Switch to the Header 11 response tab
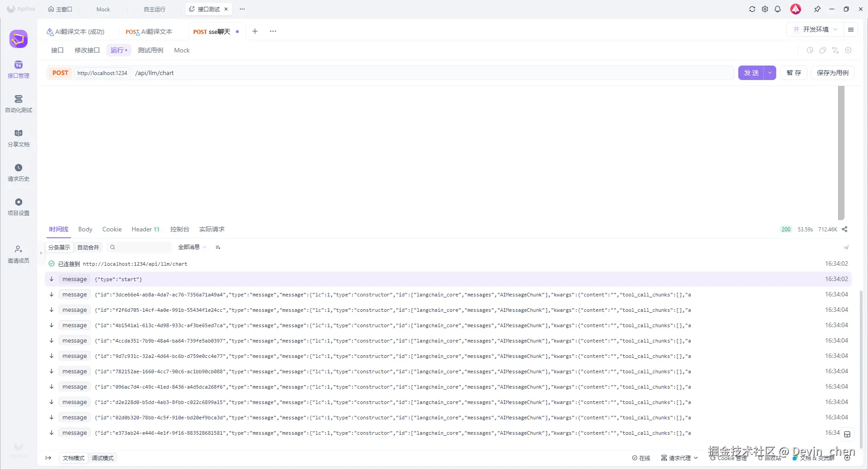Screen dimensions: 868x470 point(146,229)
